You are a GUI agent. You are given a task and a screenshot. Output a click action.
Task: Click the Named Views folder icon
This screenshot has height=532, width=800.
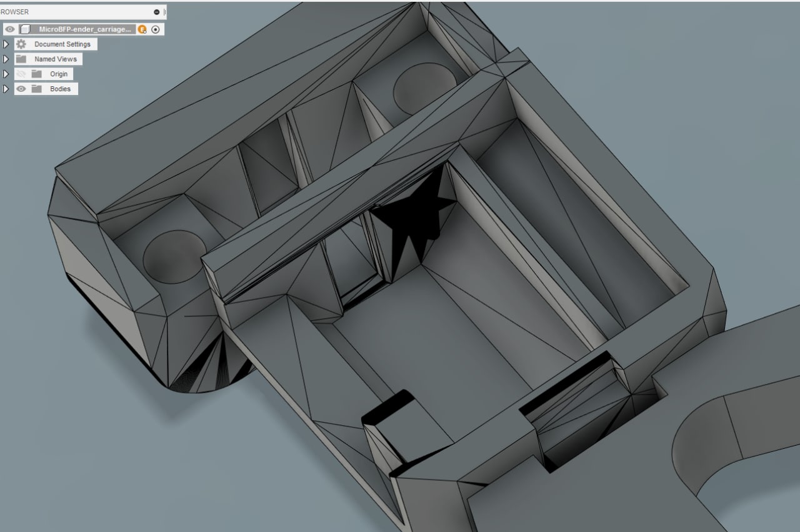pyautogui.click(x=21, y=59)
